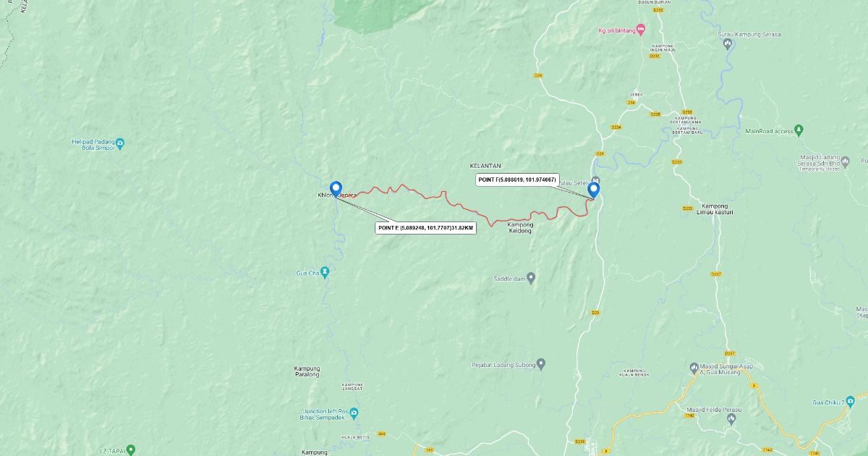Select the Kampong Keldong place label
Image resolution: width=868 pixels, height=456 pixels.
[x=520, y=228]
